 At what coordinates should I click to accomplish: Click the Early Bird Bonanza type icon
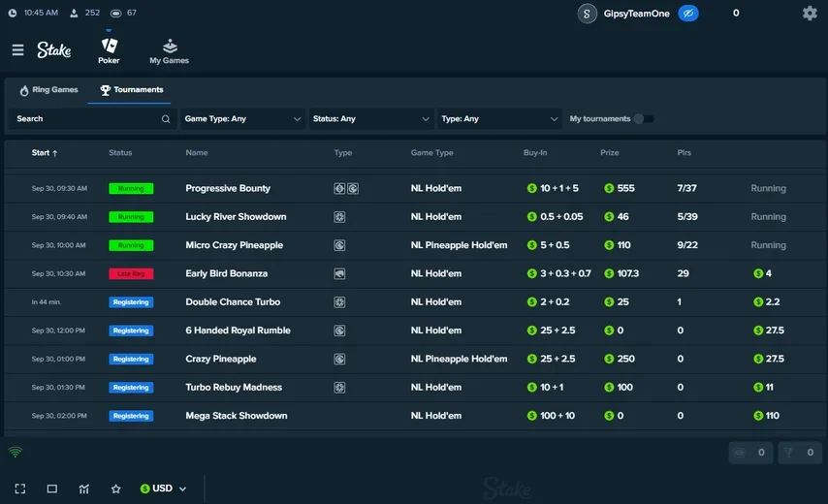click(x=339, y=274)
